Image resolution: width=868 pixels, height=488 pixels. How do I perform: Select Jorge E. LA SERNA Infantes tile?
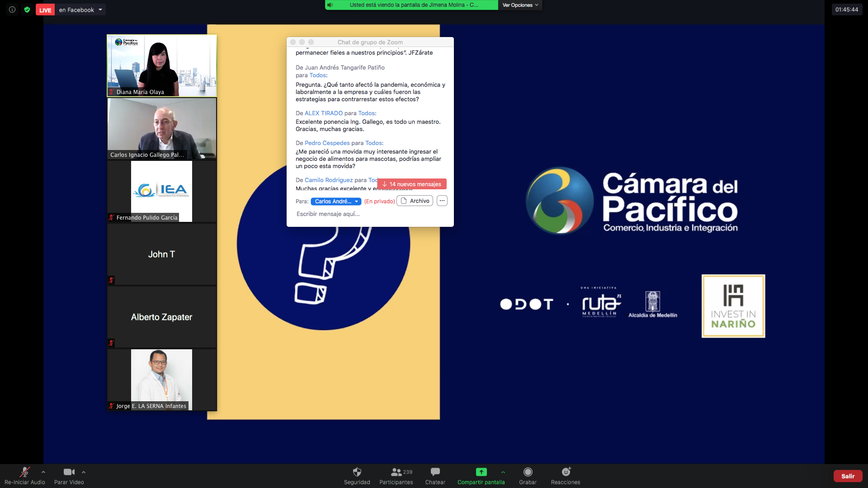click(x=162, y=380)
